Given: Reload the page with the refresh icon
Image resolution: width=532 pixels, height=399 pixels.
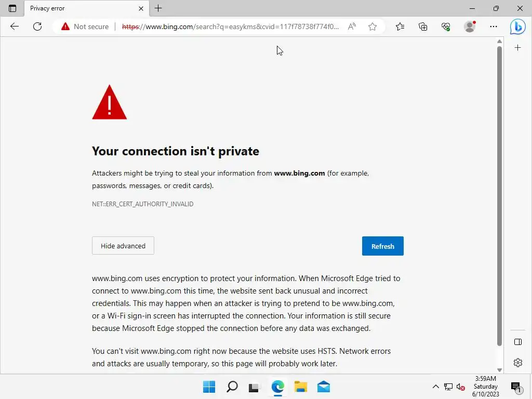Looking at the screenshot, I should tap(37, 26).
